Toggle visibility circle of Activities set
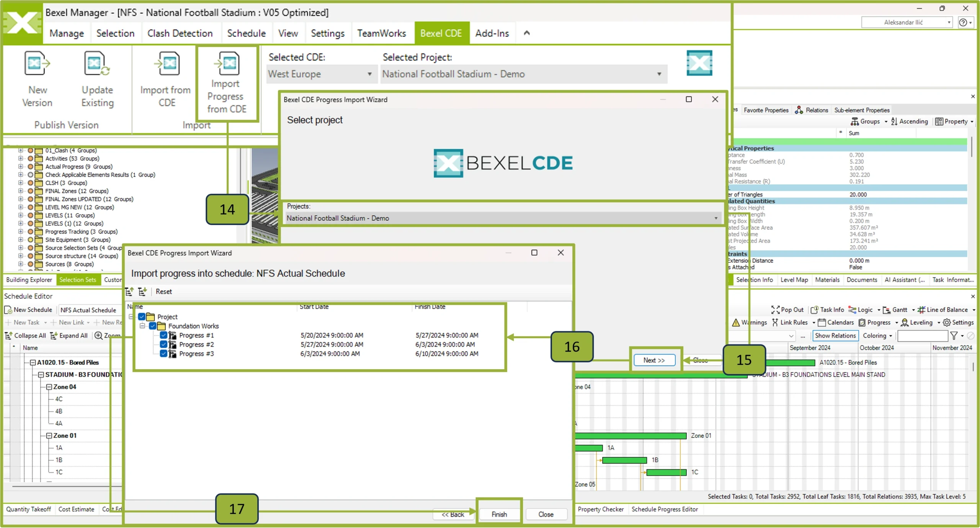Screen dimensions: 980x528 tap(30, 158)
